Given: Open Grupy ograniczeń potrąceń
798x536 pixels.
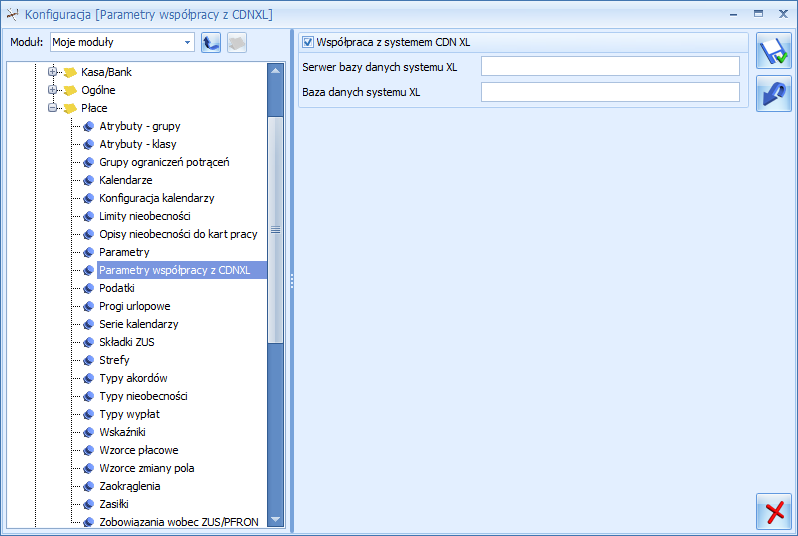Looking at the screenshot, I should coord(164,162).
